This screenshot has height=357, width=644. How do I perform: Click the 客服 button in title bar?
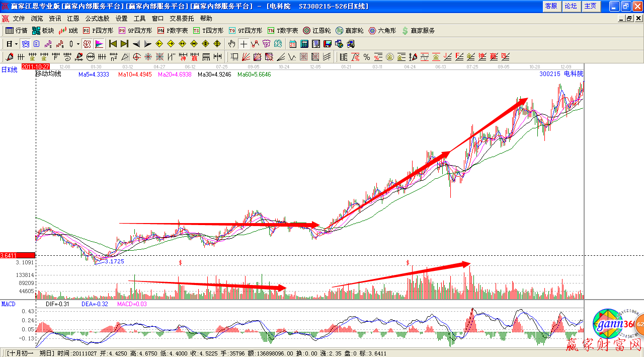551,6
